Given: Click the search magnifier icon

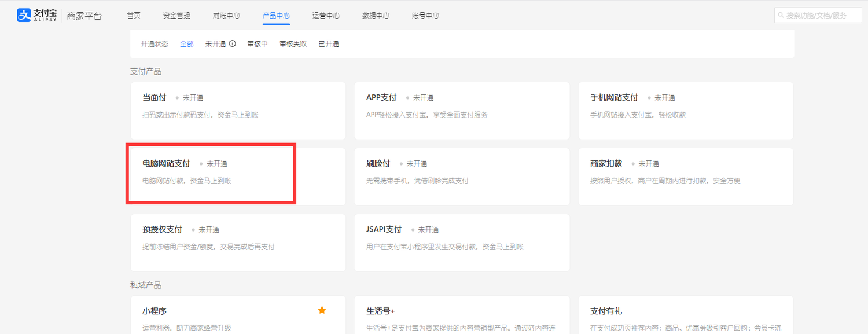Looking at the screenshot, I should coord(781,16).
